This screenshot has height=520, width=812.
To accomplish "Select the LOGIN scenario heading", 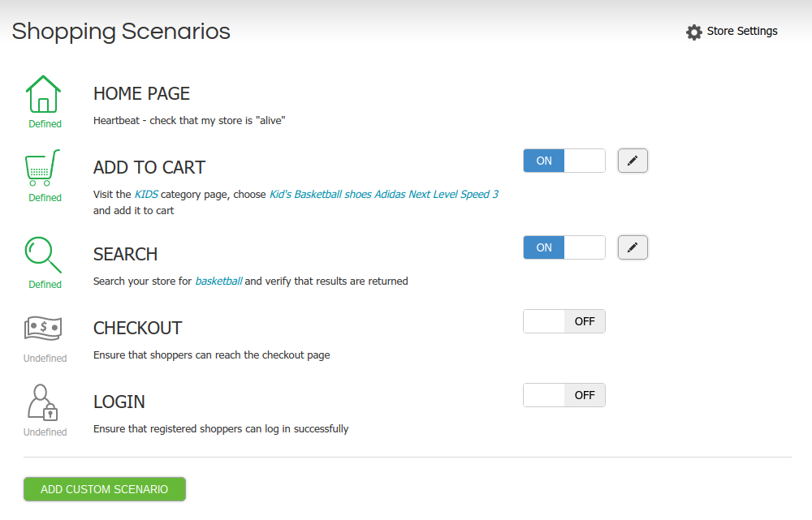I will 119,402.
